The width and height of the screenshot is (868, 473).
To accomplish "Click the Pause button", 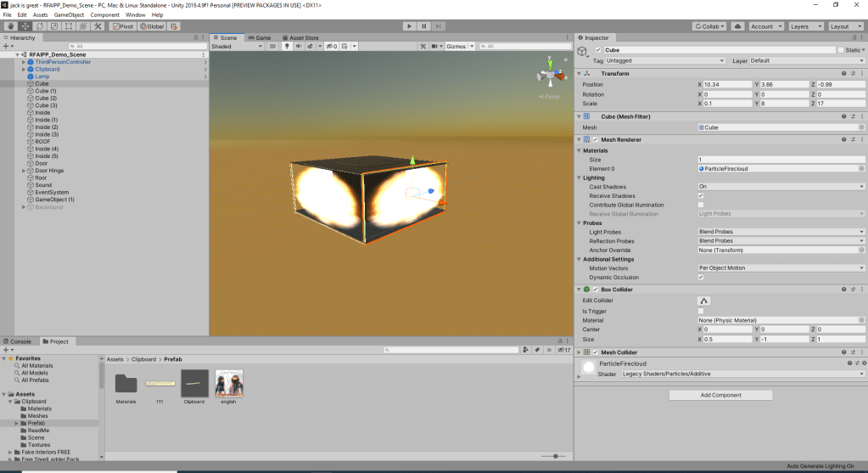I will point(423,26).
